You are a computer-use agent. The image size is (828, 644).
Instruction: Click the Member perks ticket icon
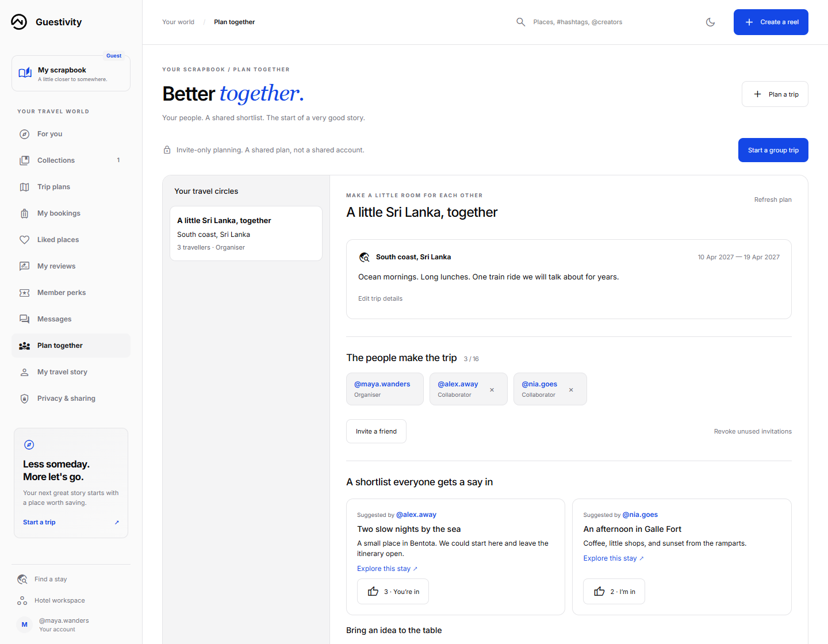(x=24, y=293)
